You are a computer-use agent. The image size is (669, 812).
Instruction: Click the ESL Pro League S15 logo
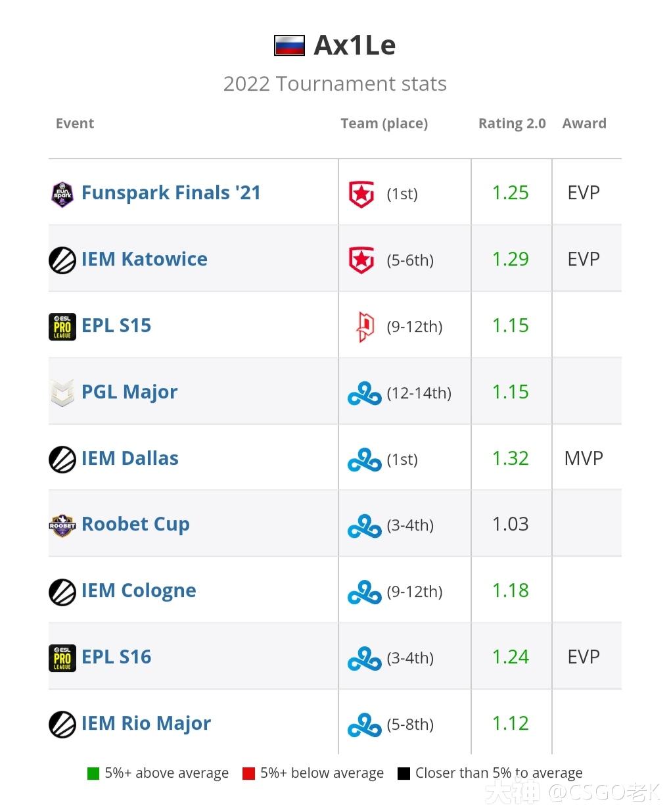tap(62, 325)
